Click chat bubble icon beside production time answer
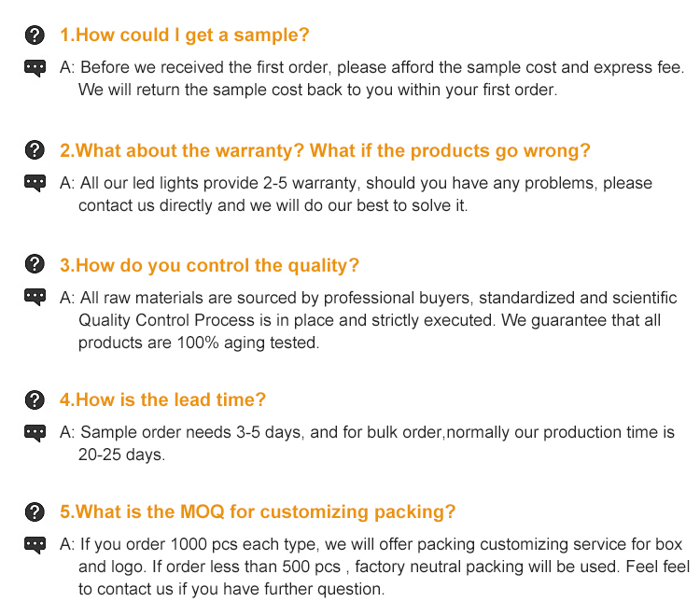This screenshot has height=616, width=700. 35,432
